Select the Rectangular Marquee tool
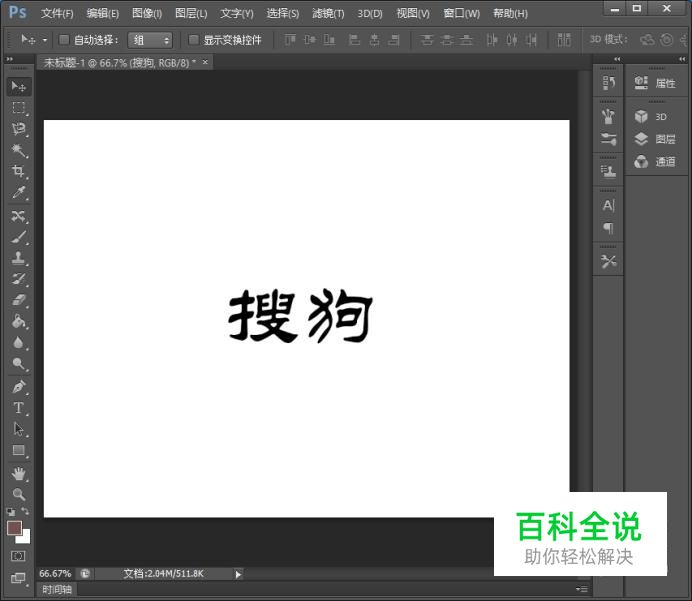 [19, 108]
